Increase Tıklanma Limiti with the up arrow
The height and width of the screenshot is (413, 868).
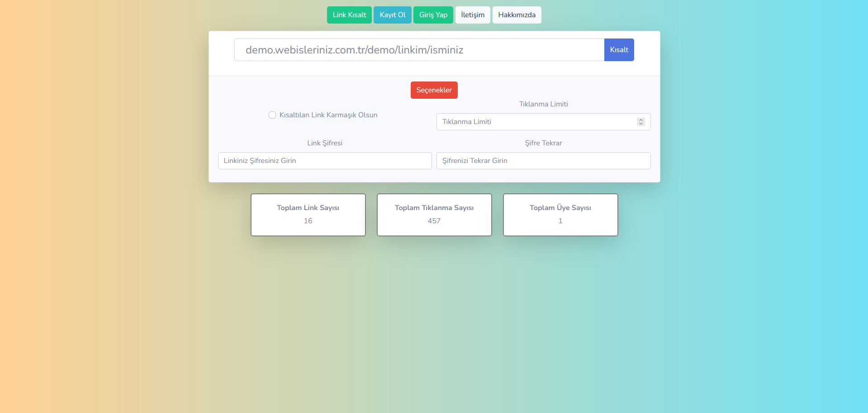640,120
